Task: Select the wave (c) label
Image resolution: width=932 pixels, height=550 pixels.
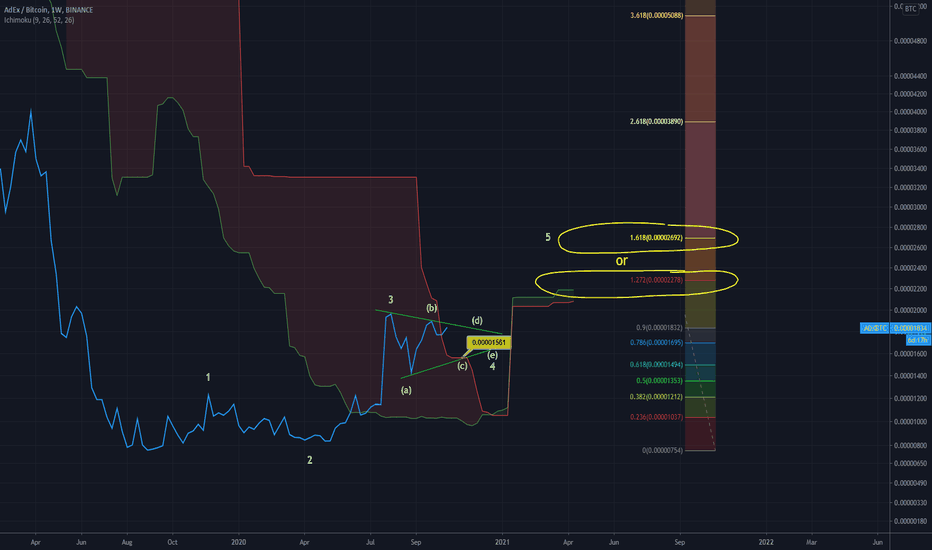Action: [x=462, y=366]
